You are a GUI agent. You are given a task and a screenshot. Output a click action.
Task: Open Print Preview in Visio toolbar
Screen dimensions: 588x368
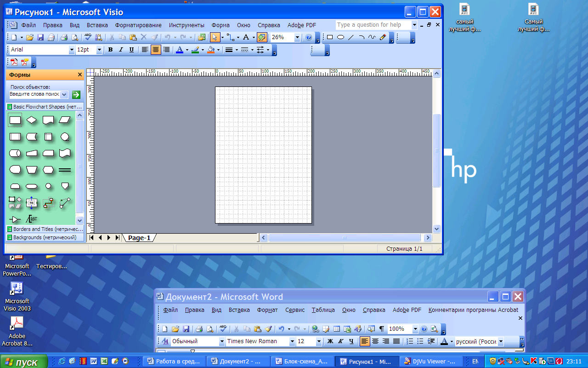pyautogui.click(x=75, y=37)
